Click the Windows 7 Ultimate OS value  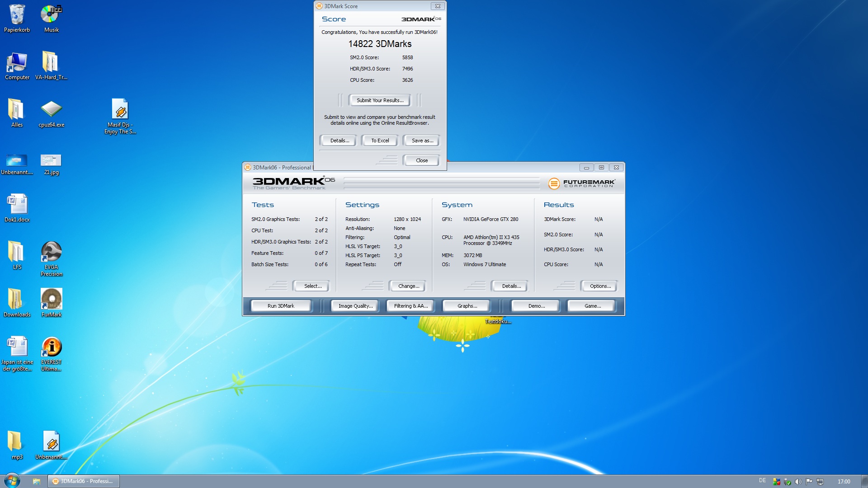point(484,264)
